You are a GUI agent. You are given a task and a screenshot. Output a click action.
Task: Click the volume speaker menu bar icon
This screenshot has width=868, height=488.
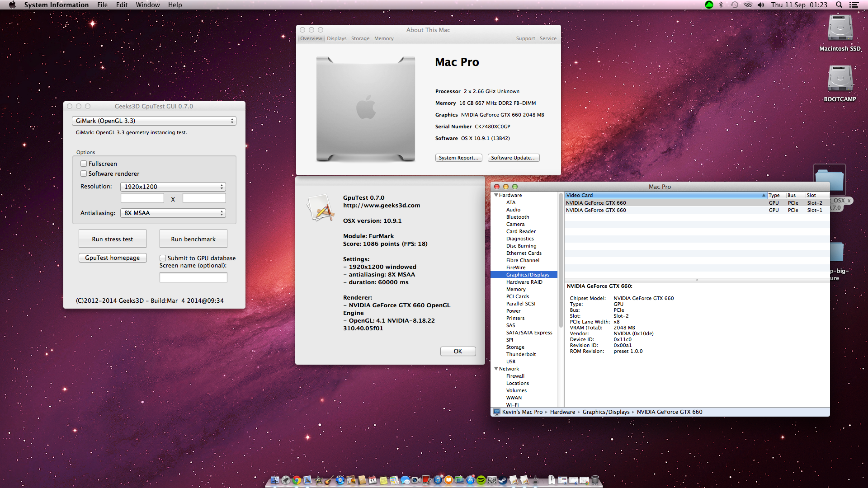[761, 5]
